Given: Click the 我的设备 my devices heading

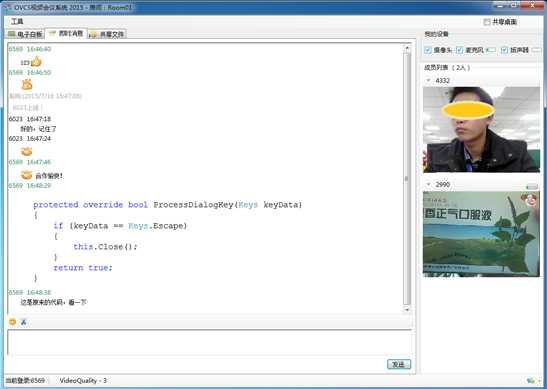Looking at the screenshot, I should pos(436,34).
